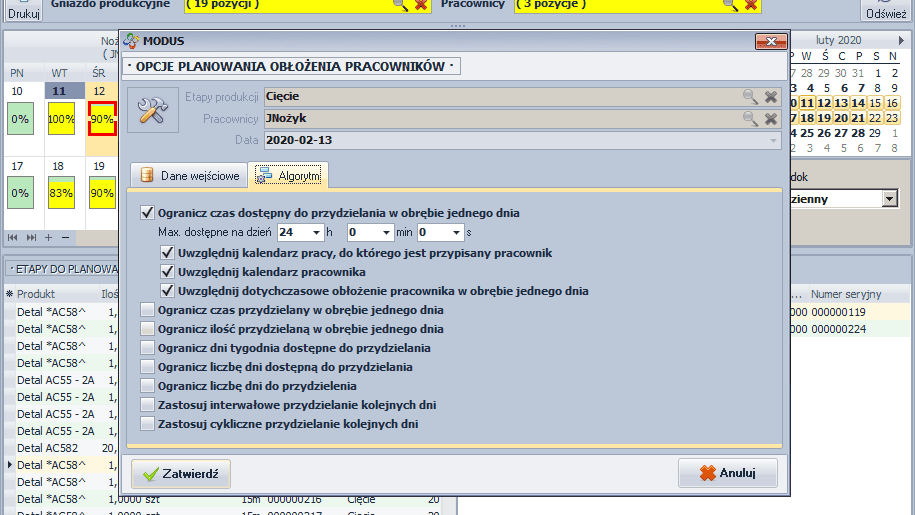
Task: Select 83% load cell for day 18
Action: pos(61,192)
